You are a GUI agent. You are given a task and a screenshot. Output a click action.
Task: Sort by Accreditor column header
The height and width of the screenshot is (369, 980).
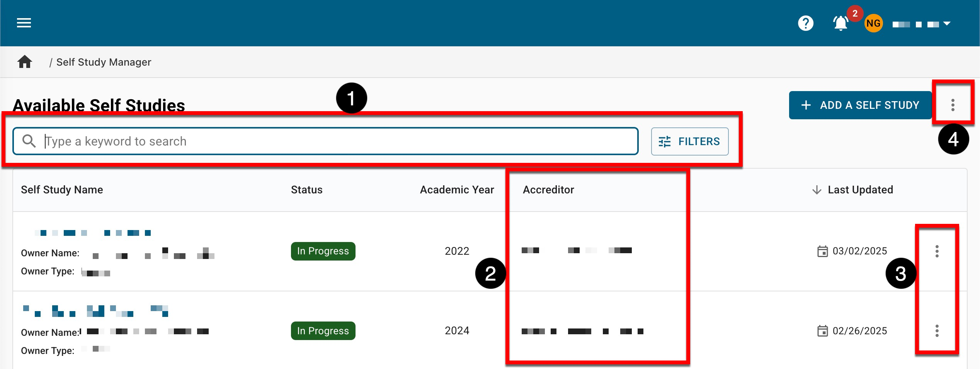(548, 190)
